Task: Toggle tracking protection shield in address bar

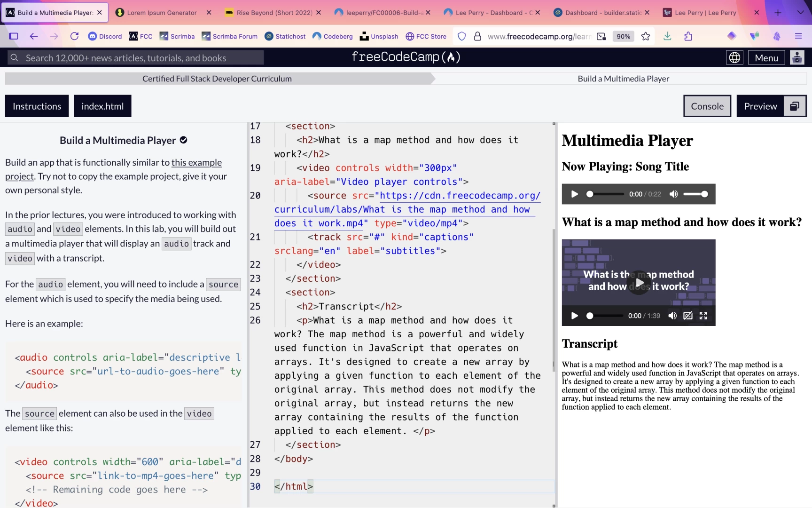Action: 461,36
